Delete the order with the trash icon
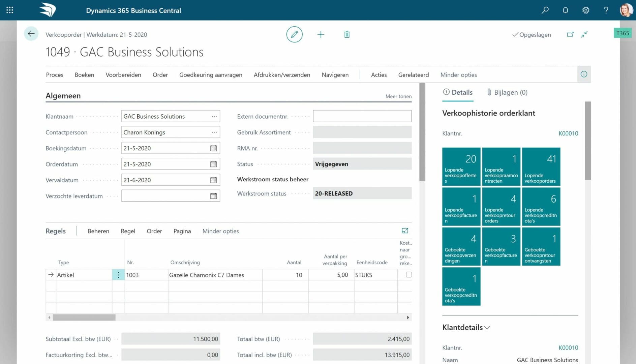The width and height of the screenshot is (636, 364). [347, 34]
